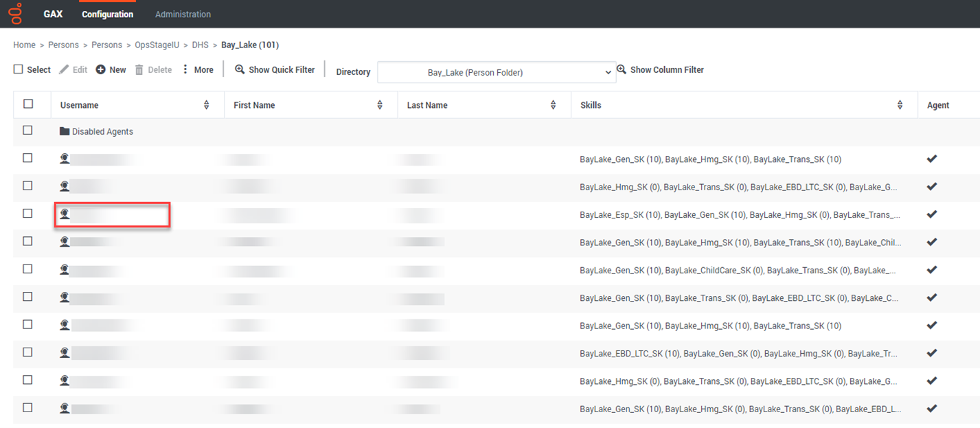Open the Directory Bay_Lake dropdown

coord(496,72)
